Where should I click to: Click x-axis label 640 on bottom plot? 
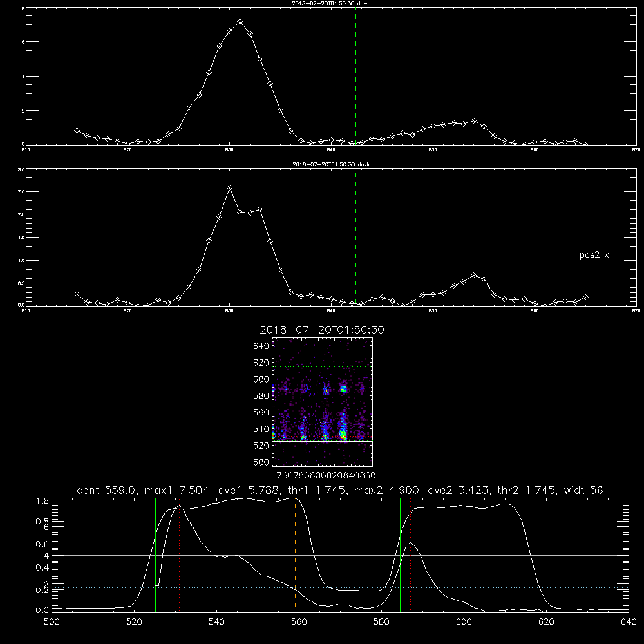[629, 622]
